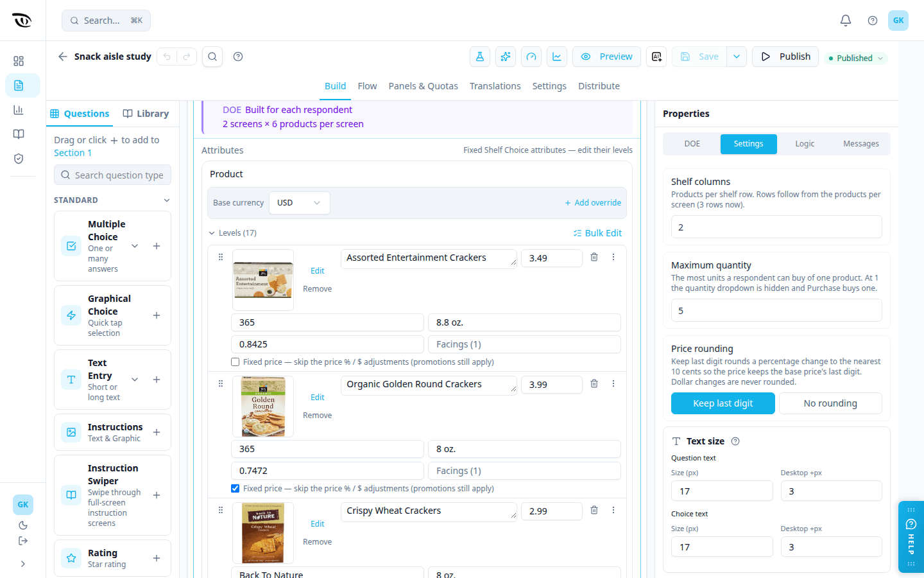The width and height of the screenshot is (924, 578).
Task: Click the drag handle of Crispy Wheat Crackers
Action: coord(221,510)
